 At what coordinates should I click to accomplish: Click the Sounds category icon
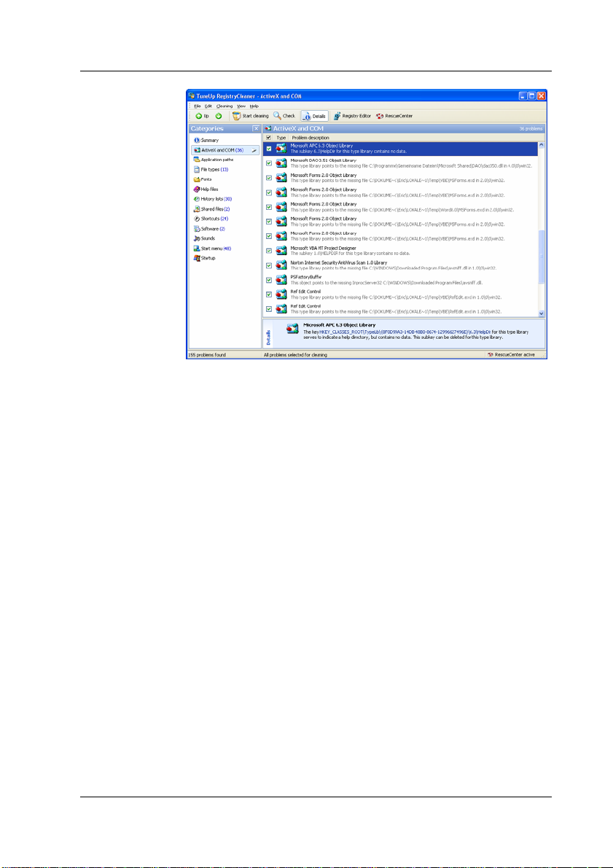tap(197, 238)
